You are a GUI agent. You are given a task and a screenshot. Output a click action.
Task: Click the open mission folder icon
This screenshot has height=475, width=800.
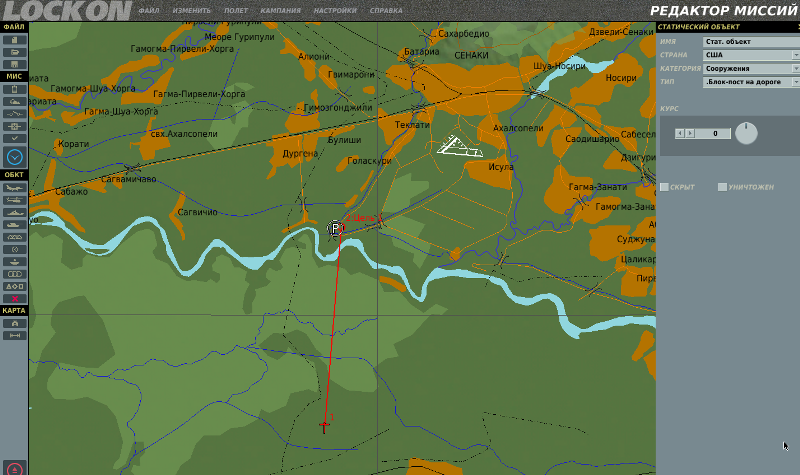tap(14, 52)
